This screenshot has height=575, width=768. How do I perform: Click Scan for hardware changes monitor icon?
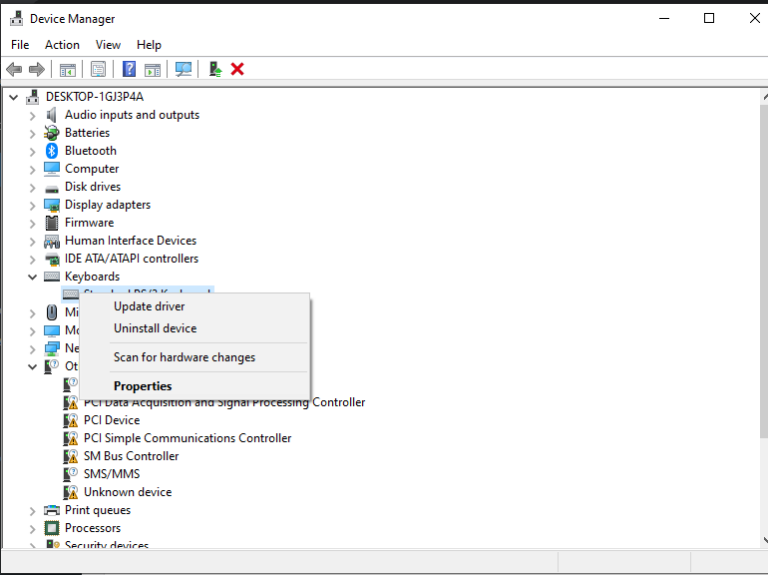[x=183, y=69]
